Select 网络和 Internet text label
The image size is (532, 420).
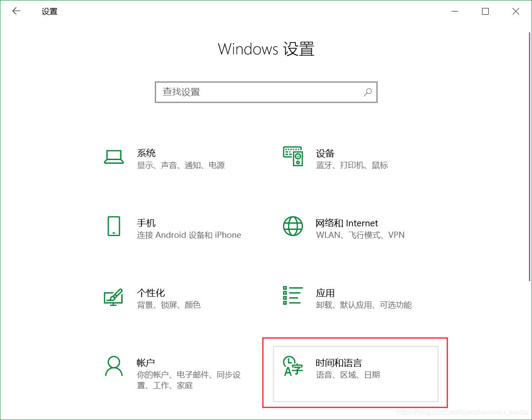click(x=347, y=223)
